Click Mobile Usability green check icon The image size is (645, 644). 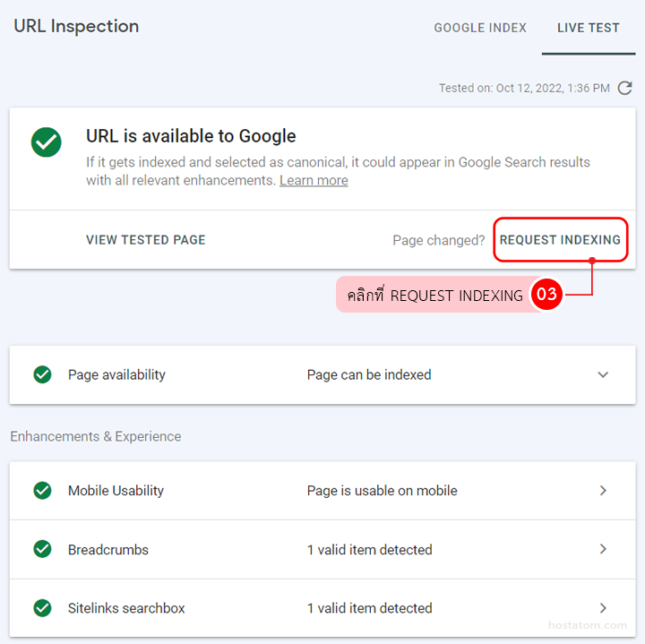[x=42, y=491]
